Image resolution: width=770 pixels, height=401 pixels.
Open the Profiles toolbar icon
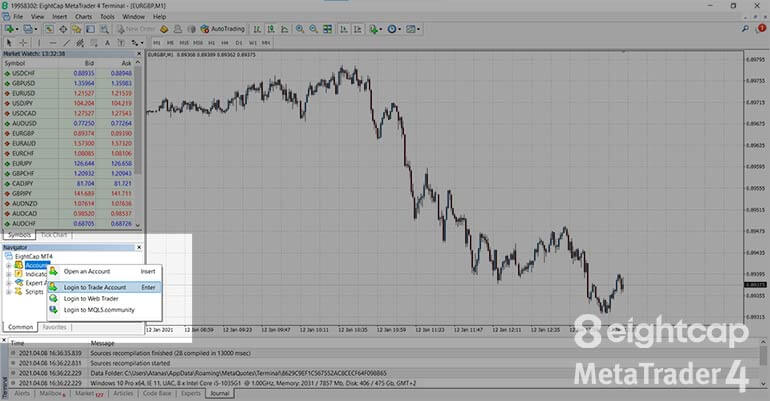(x=28, y=29)
